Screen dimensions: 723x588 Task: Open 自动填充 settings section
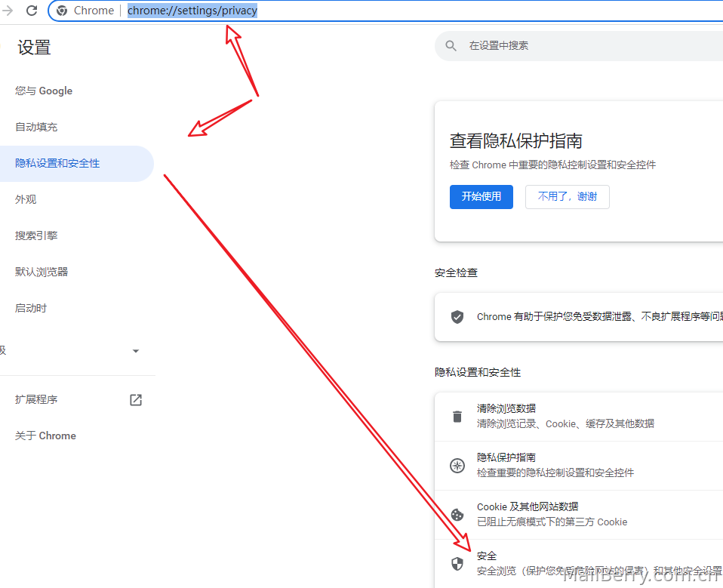pyautogui.click(x=36, y=127)
